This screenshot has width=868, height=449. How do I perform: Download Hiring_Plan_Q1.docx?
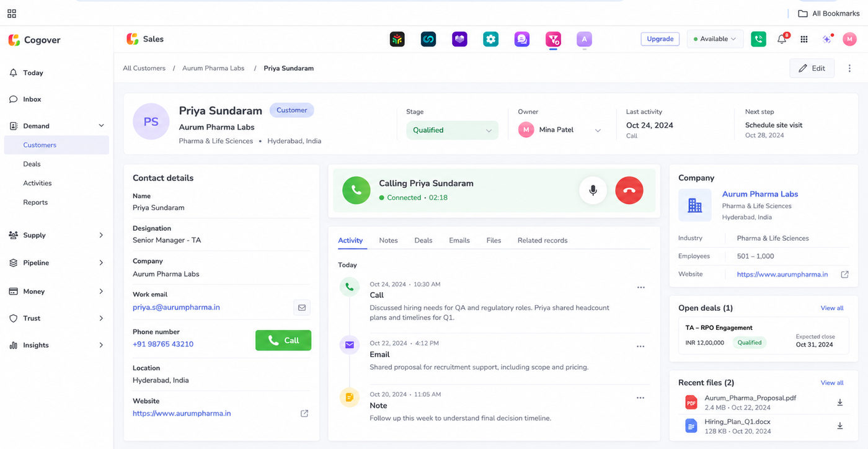840,426
